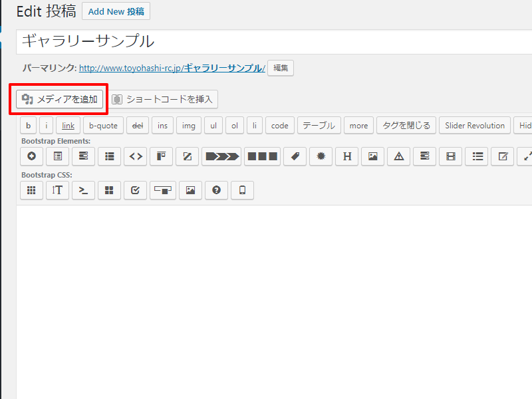
Task: Click the Bootstrap label tag icon
Action: point(295,156)
